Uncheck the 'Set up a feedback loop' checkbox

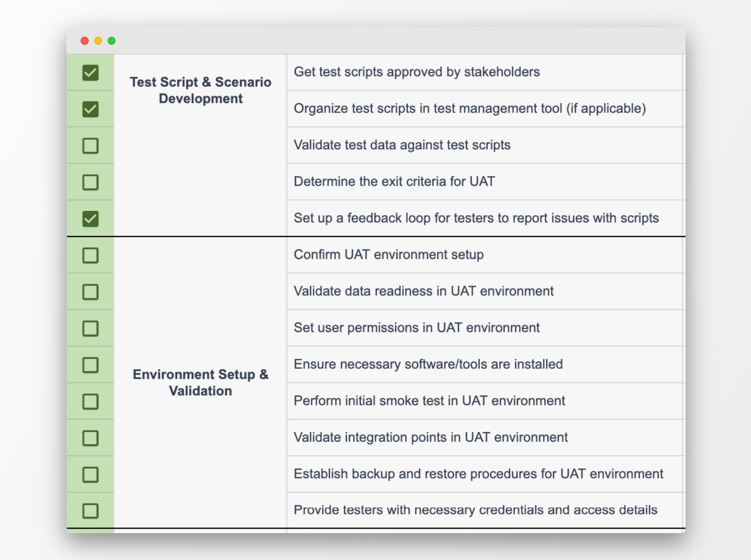(90, 219)
